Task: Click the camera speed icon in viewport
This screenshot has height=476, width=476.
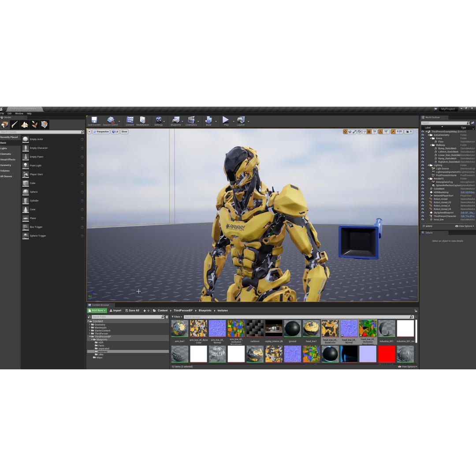Action: pos(407,132)
